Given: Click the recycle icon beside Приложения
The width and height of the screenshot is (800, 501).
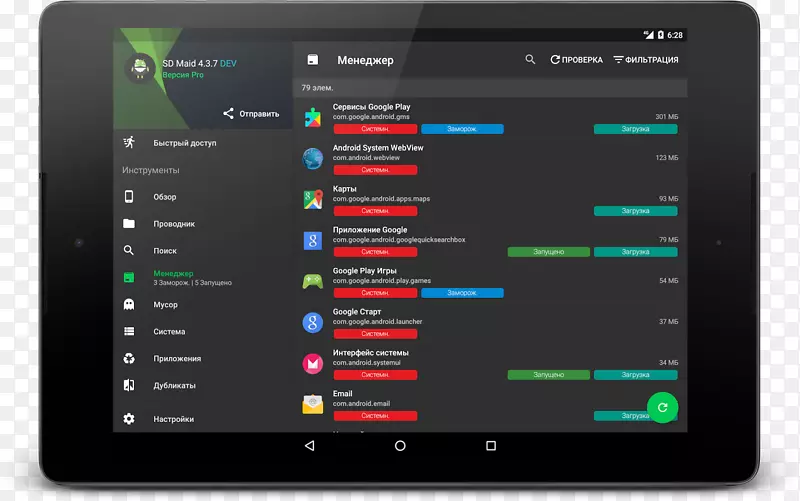Looking at the screenshot, I should coord(129,359).
